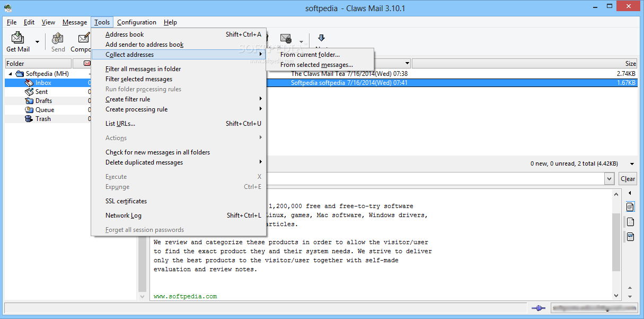Click the Get Mail envelope icon
Image resolution: width=644 pixels, height=319 pixels.
pyautogui.click(x=18, y=38)
